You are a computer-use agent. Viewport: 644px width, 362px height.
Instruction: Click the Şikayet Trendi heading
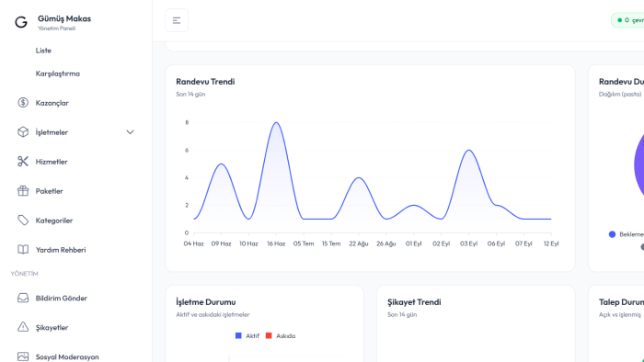click(414, 302)
